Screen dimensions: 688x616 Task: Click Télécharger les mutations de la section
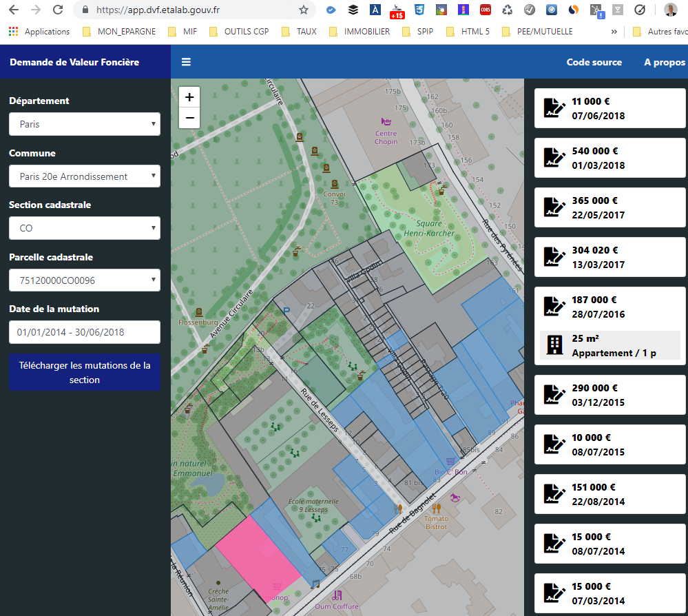84,373
